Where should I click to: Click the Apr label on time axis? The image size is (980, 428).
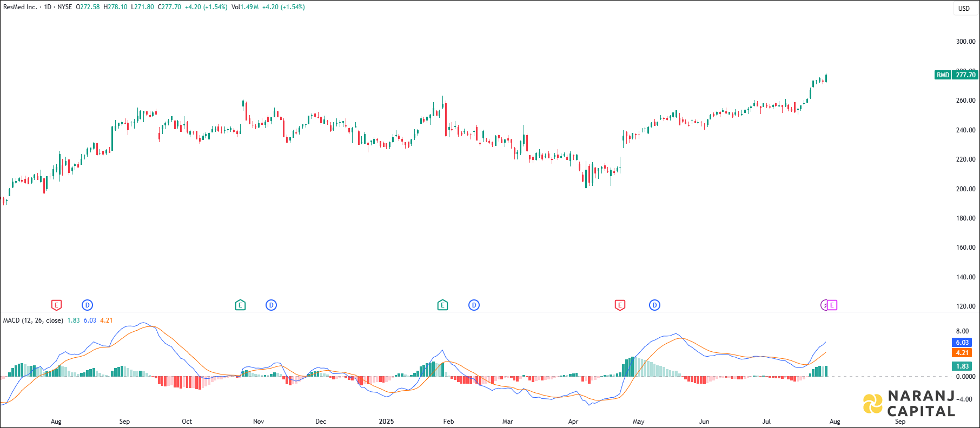pos(573,422)
